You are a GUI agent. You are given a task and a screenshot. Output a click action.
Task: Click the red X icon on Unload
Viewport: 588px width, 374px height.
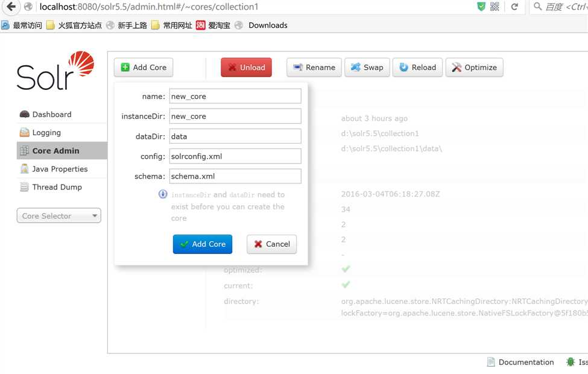[x=232, y=68]
